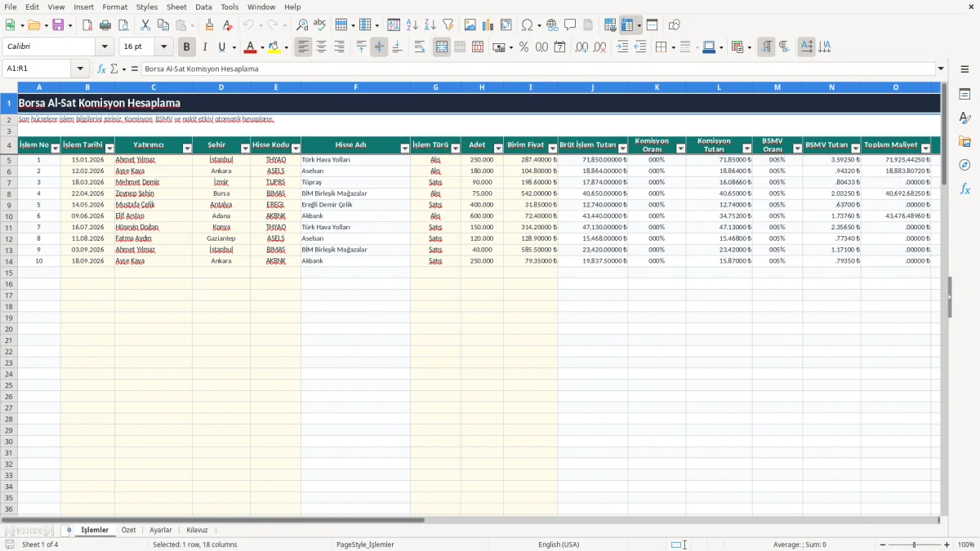Click the 100% zoom level
Viewport: 980px width, 551px height.
point(965,544)
